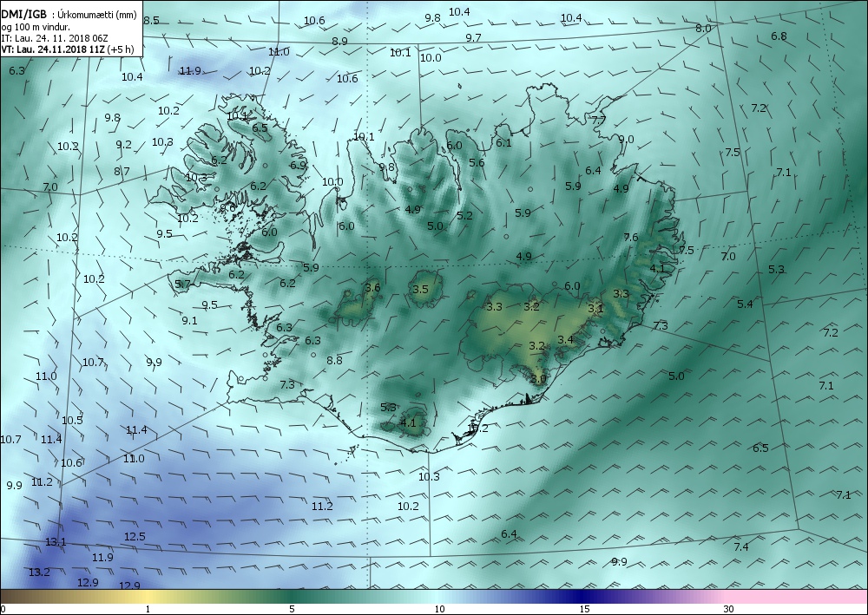Click the 13.2 value on the map
868x615 pixels.
[x=39, y=572]
